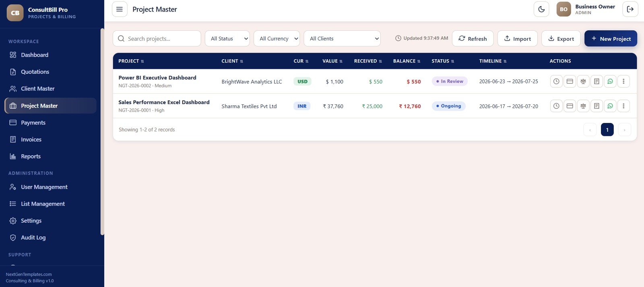Toggle dark mode with the moon icon
Screen dimensions: 644x287
coord(541,9)
